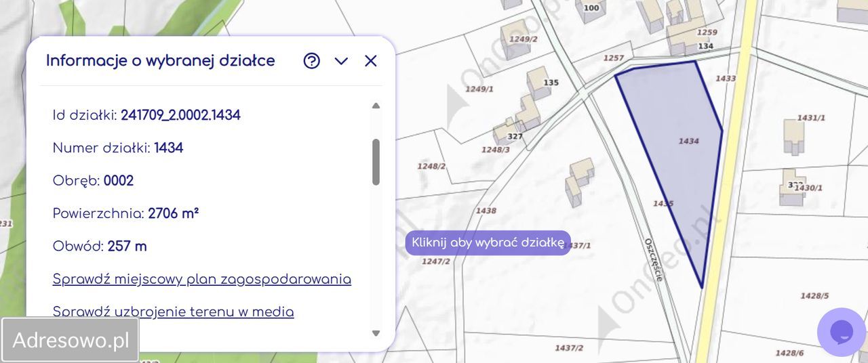Viewport: 868px width, 363px height.
Task: Click parcel label 1438 on map
Action: click(x=486, y=211)
